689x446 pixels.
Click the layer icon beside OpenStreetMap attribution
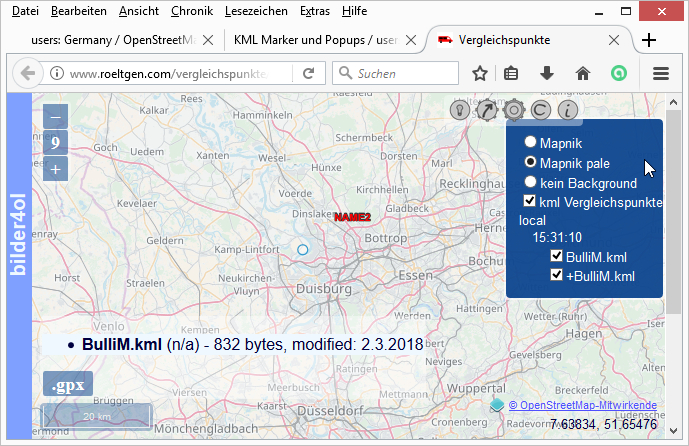(x=497, y=405)
